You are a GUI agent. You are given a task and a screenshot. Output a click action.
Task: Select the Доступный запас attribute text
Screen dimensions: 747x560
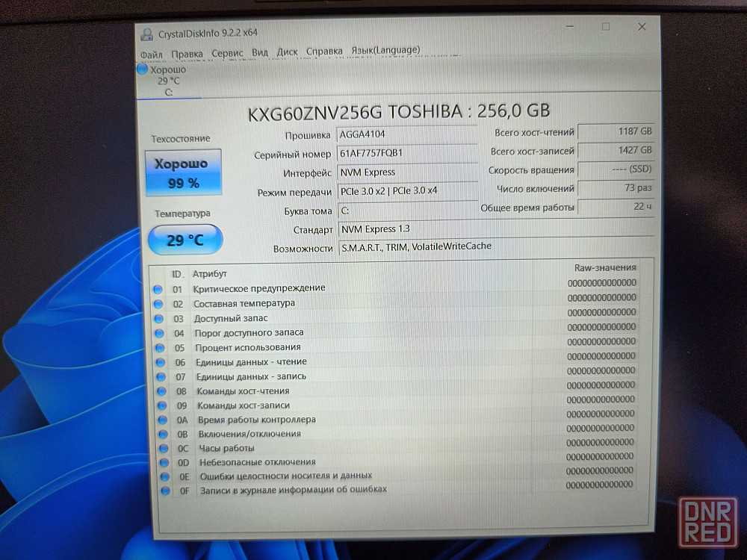pos(231,318)
